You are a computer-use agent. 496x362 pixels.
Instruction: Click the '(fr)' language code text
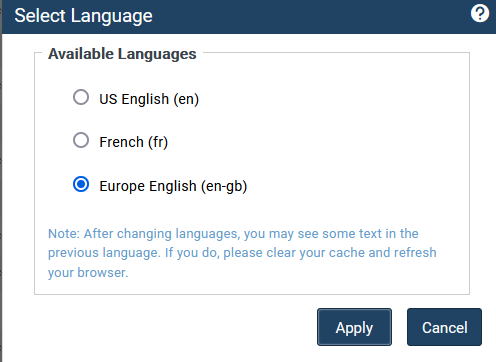(158, 142)
